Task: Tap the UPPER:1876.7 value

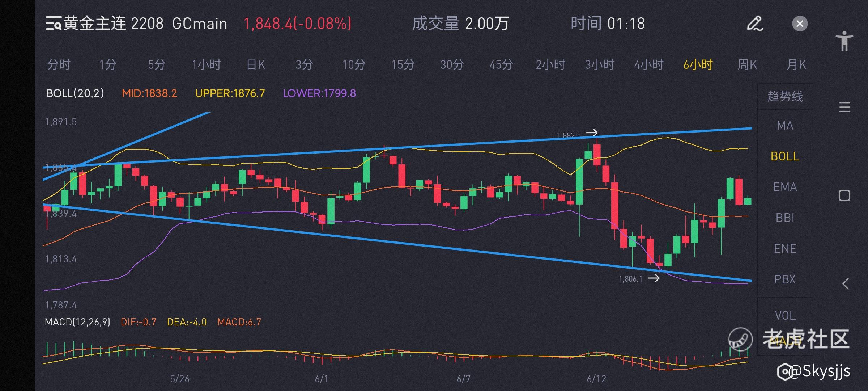Action: click(x=230, y=93)
